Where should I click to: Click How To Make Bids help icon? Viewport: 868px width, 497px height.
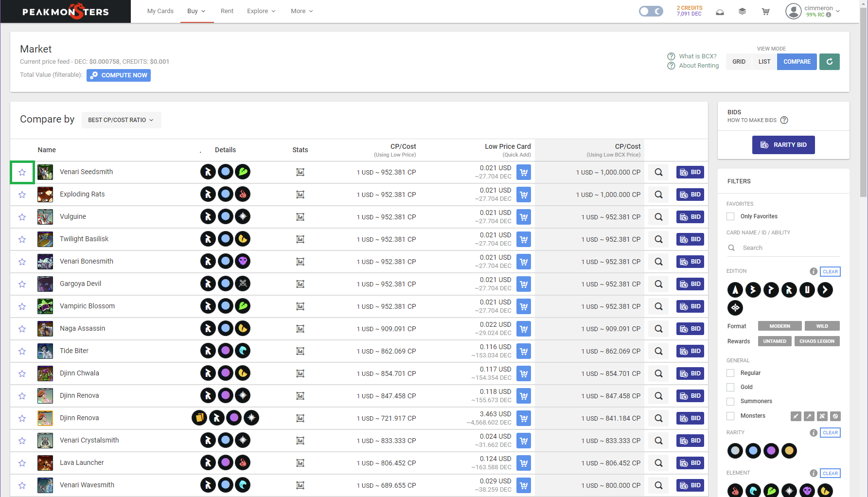pyautogui.click(x=784, y=120)
